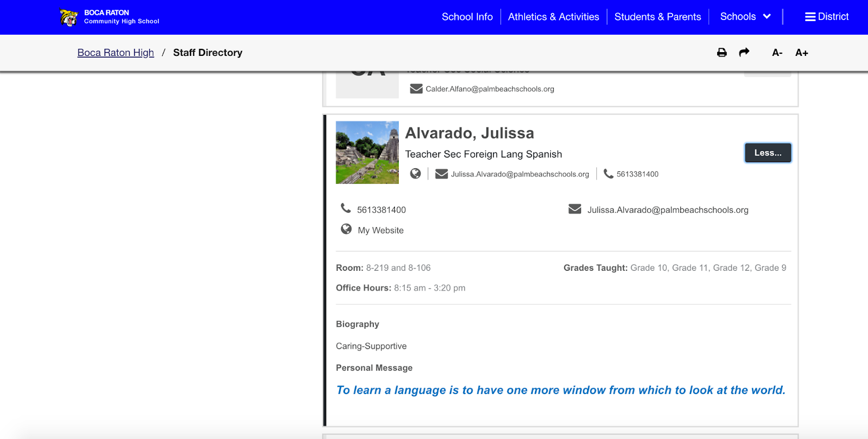Click the blue personal message quote
This screenshot has width=868, height=439.
click(x=560, y=390)
